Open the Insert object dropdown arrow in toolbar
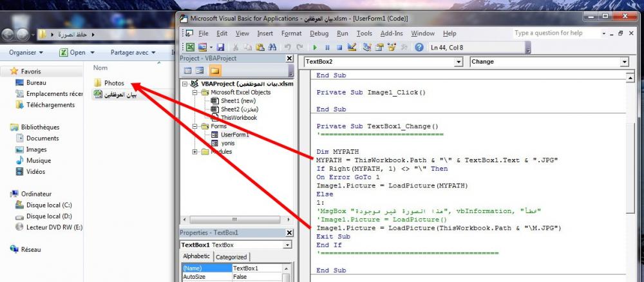This screenshot has width=644, height=282. point(211,48)
